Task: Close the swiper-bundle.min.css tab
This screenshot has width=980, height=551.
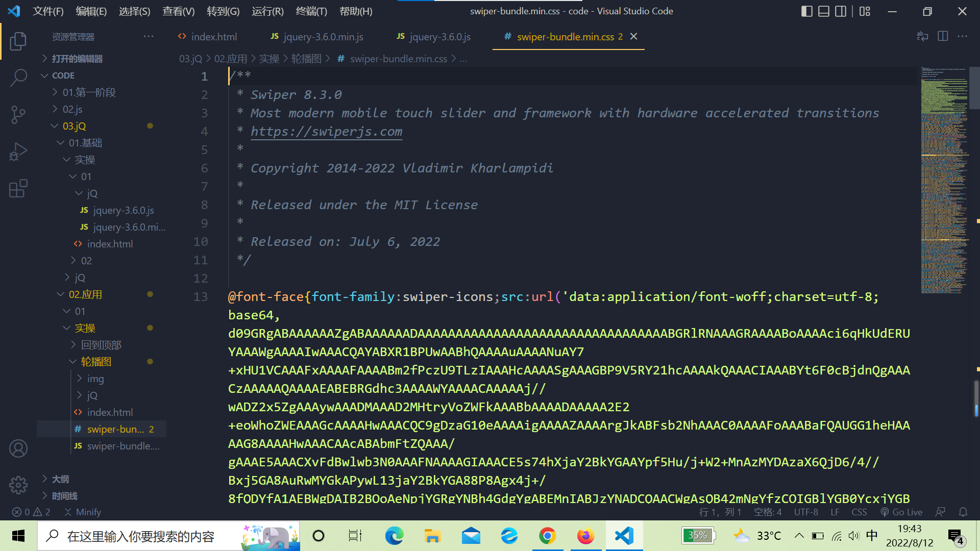Action: [x=633, y=36]
